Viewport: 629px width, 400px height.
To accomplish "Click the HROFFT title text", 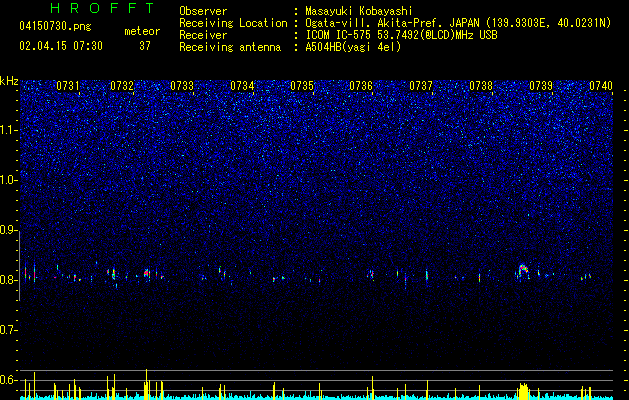I will (x=102, y=8).
